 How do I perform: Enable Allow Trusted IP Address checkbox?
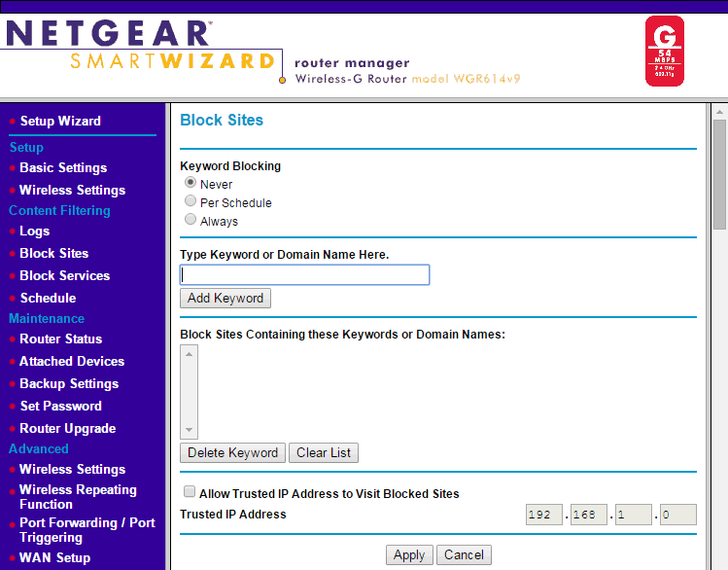pos(191,492)
